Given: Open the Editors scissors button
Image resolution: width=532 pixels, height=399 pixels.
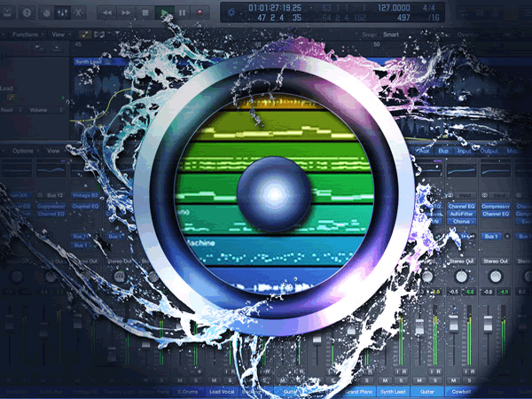Looking at the screenshot, I should click(78, 13).
